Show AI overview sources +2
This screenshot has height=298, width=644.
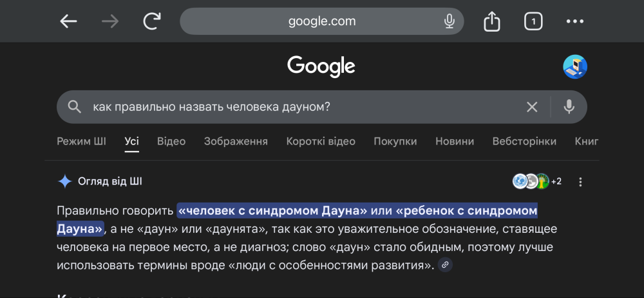pos(537,181)
